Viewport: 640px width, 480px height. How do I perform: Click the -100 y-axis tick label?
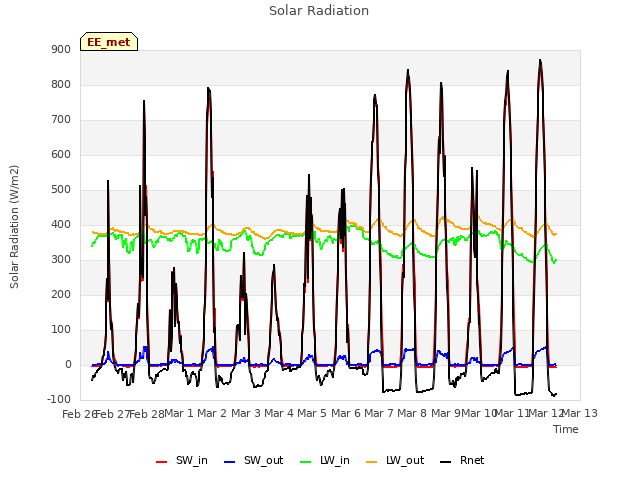pos(59,399)
